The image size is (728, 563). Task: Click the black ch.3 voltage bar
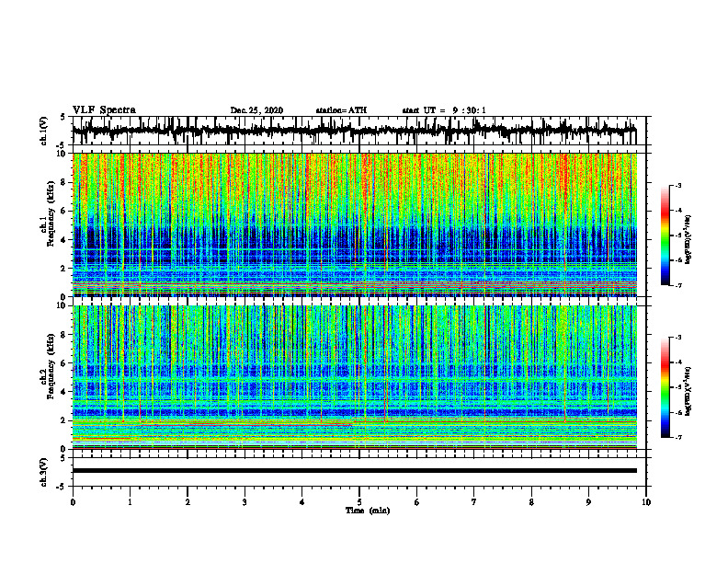point(355,471)
